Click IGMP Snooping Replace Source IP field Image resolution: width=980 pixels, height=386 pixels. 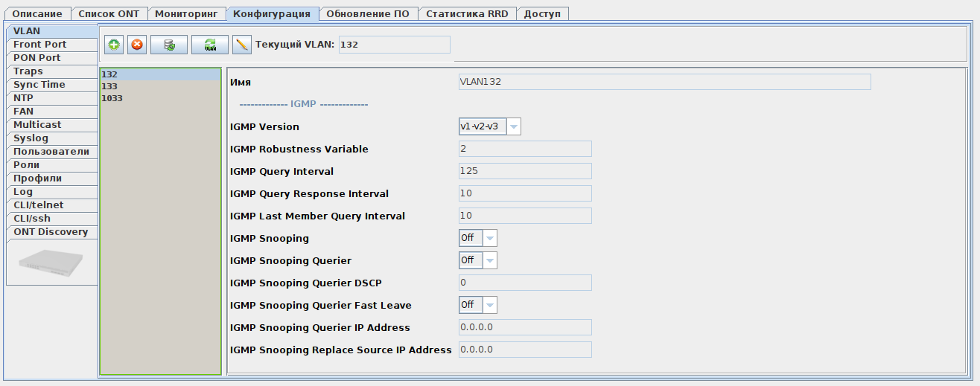pyautogui.click(x=525, y=350)
